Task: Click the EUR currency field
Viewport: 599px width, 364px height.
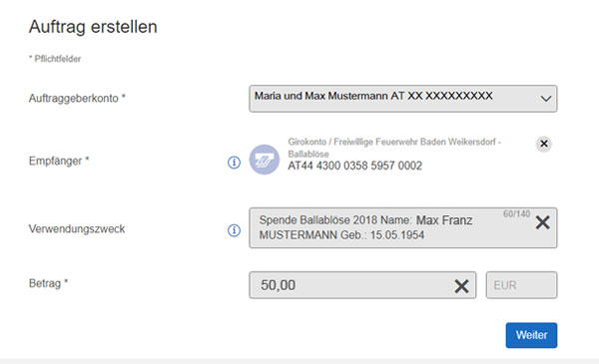Action: click(521, 285)
